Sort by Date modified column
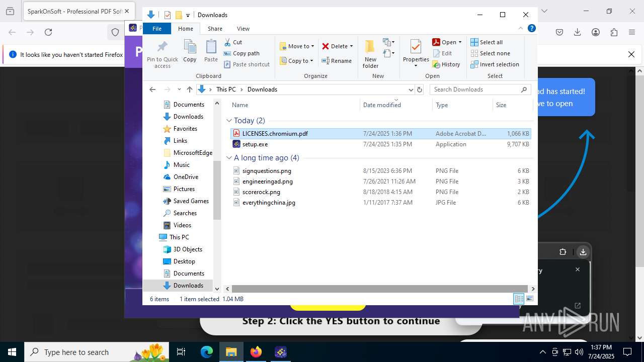644x362 pixels. 396,105
